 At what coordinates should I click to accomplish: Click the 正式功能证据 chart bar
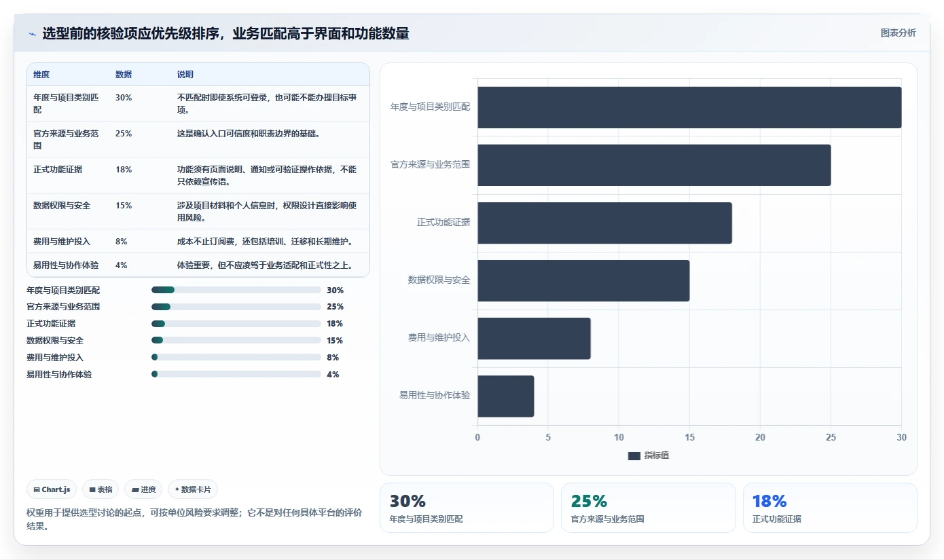[x=604, y=223]
